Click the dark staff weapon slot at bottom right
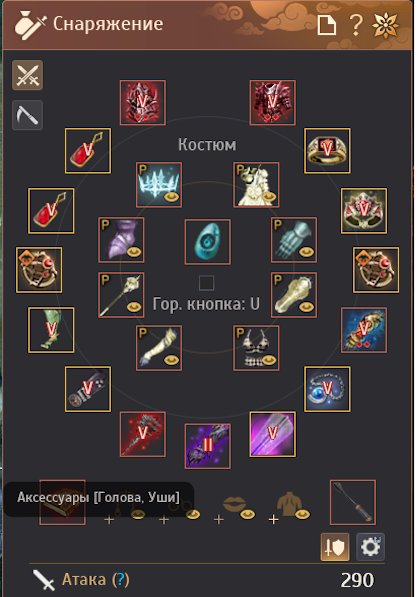This screenshot has height=597, width=420. tap(353, 503)
